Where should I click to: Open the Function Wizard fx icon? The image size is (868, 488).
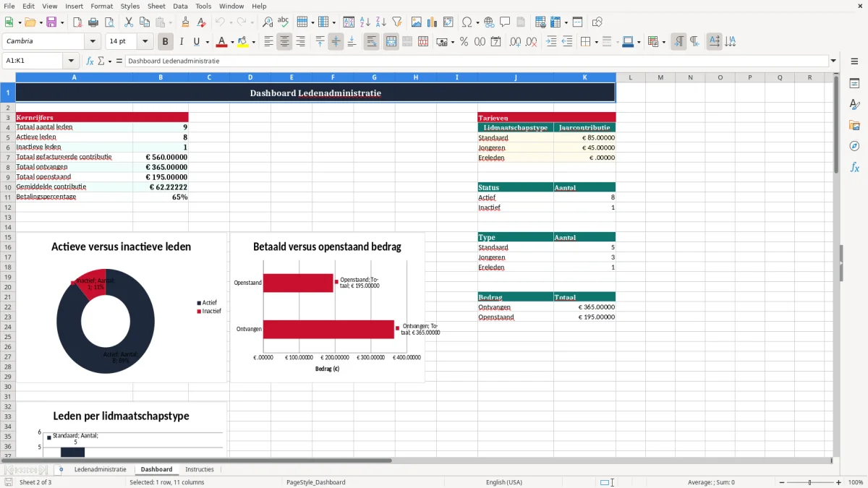90,61
